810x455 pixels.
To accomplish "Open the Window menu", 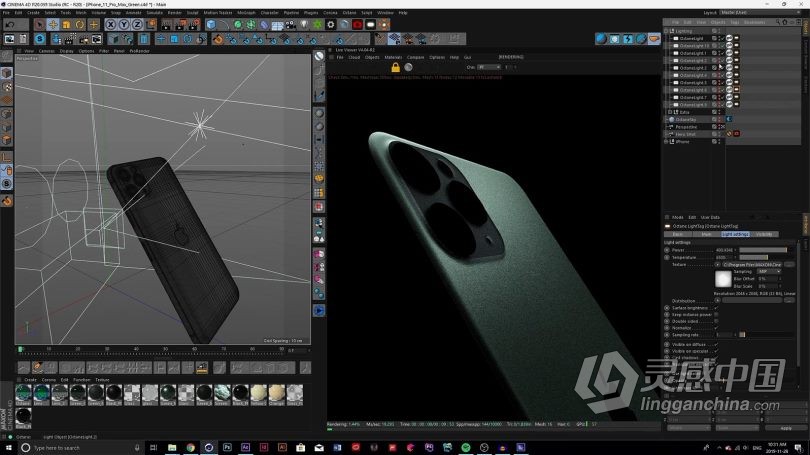I will click(x=385, y=12).
